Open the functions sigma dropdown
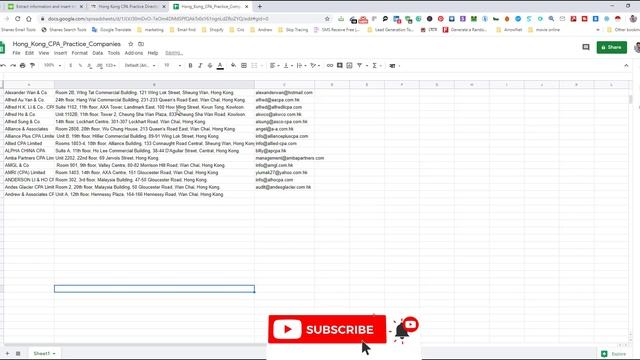 [x=376, y=66]
